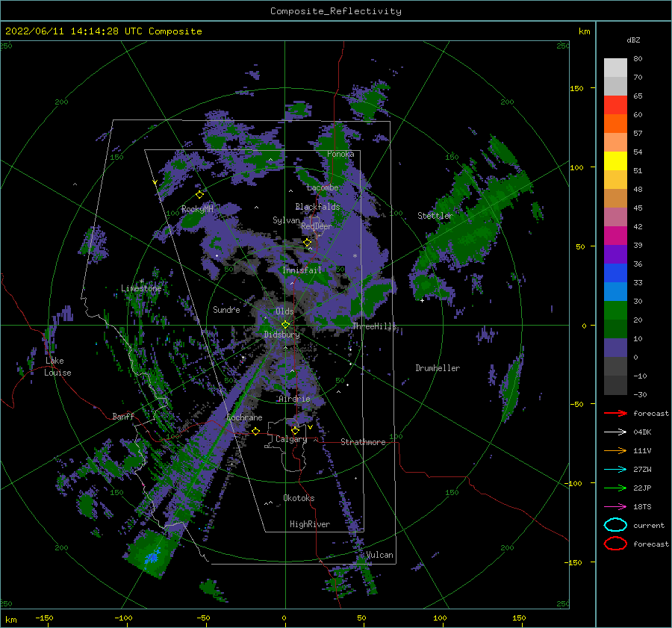The height and width of the screenshot is (628, 672).
Task: Select the light blue swatch in dBZ scale
Action: coord(615,291)
